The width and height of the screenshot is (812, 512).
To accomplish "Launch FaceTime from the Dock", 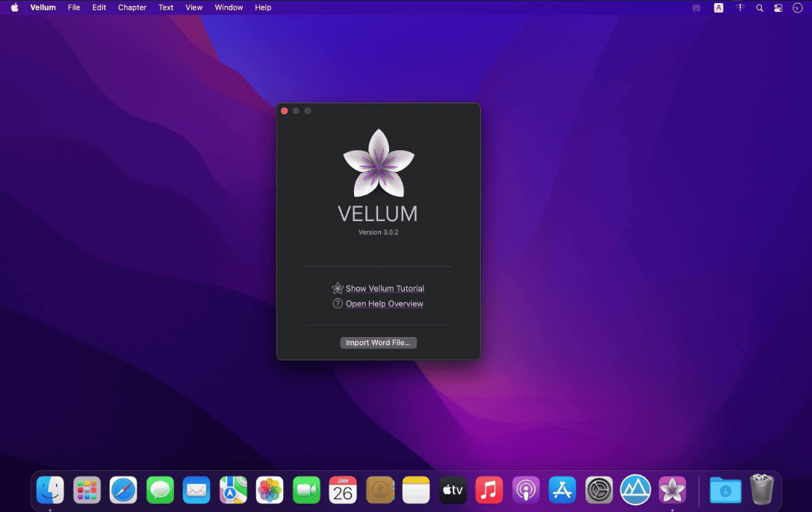I will 306,490.
